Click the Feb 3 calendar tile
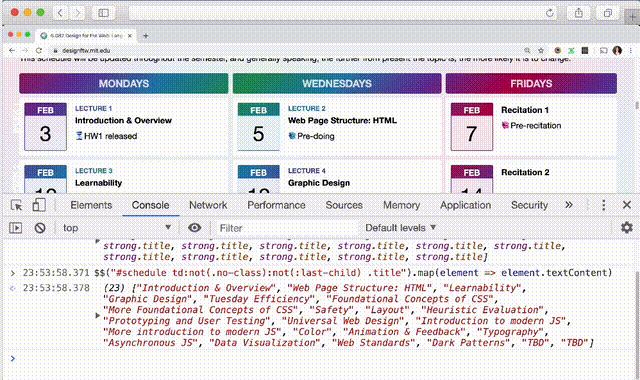This screenshot has width=640, height=380. tap(45, 127)
